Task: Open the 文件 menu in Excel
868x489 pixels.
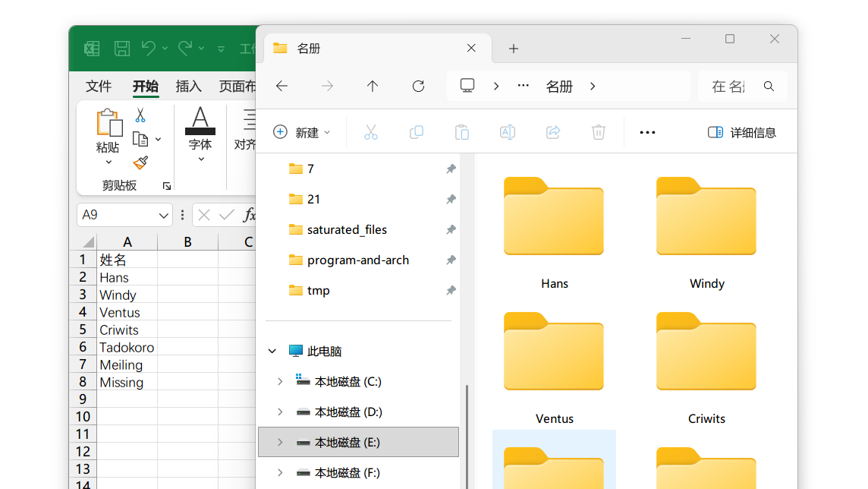Action: tap(98, 86)
